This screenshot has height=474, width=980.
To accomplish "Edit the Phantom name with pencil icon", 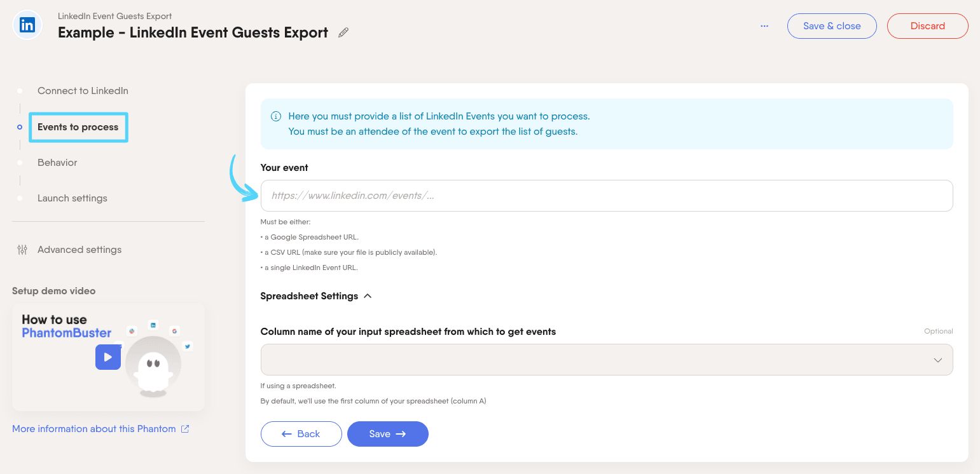I will (343, 32).
